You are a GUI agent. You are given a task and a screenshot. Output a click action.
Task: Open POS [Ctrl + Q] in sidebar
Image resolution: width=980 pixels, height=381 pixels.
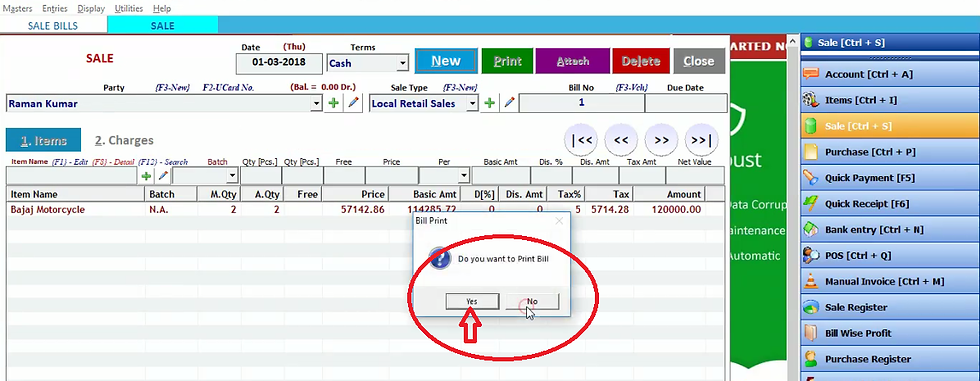pyautogui.click(x=890, y=255)
